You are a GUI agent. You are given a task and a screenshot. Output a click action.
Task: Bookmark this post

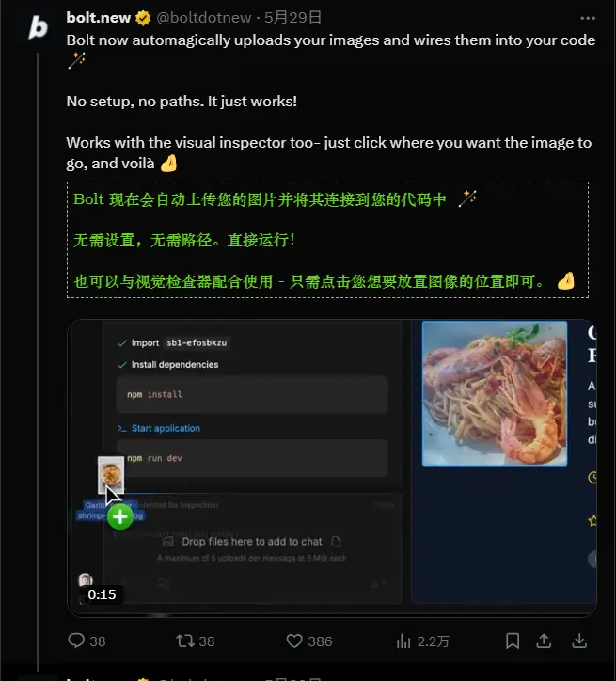pyautogui.click(x=513, y=641)
